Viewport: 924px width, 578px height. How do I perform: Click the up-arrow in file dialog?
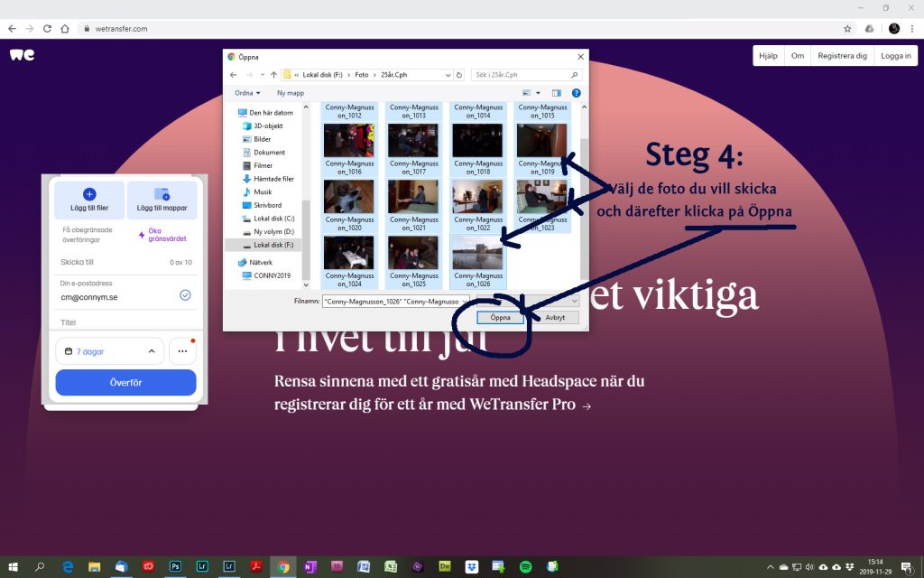(273, 75)
